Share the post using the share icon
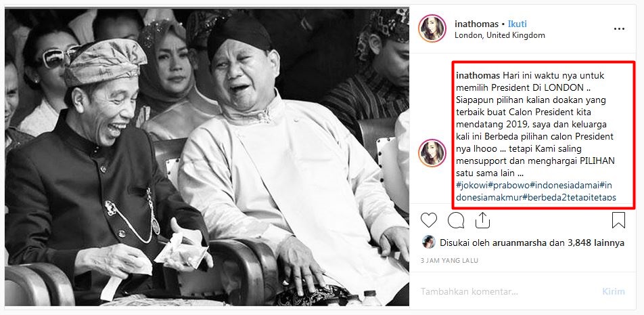Image resolution: width=644 pixels, height=315 pixels. click(x=482, y=220)
